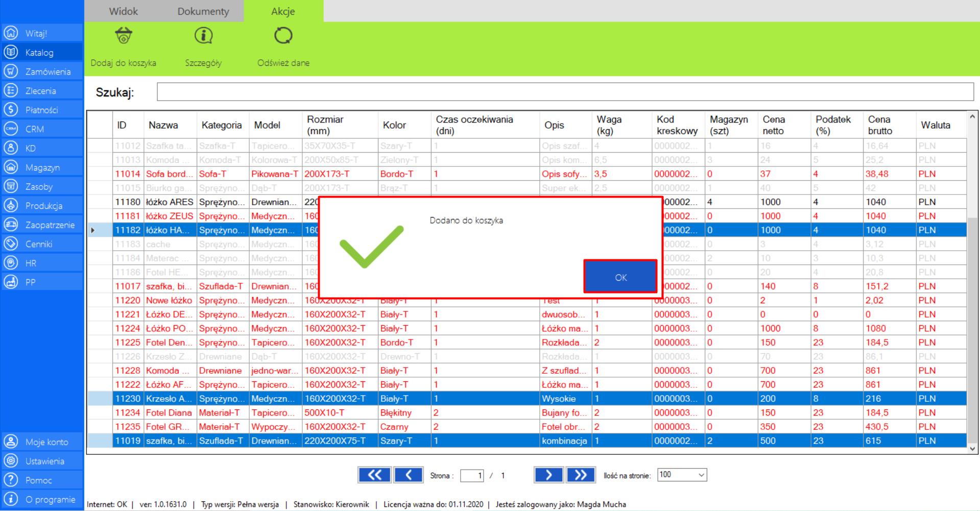The height and width of the screenshot is (511, 980).
Task: Switch to the Widok tab
Action: pos(124,11)
